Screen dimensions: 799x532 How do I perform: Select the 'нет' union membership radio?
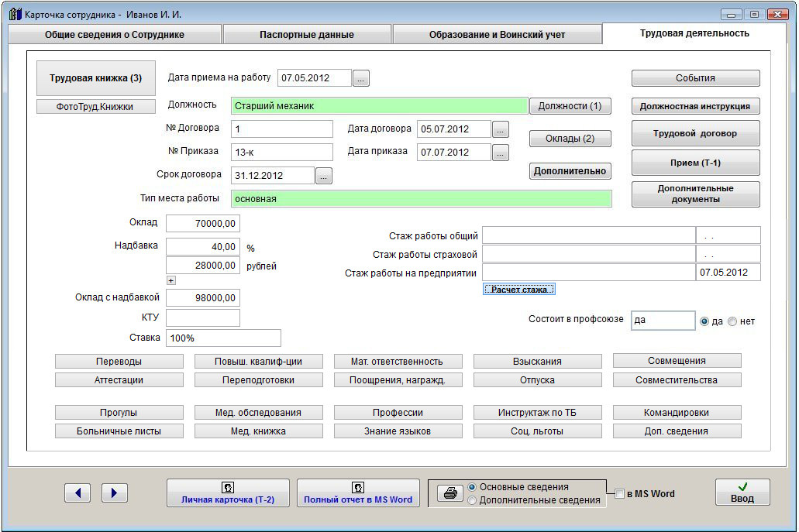732,321
